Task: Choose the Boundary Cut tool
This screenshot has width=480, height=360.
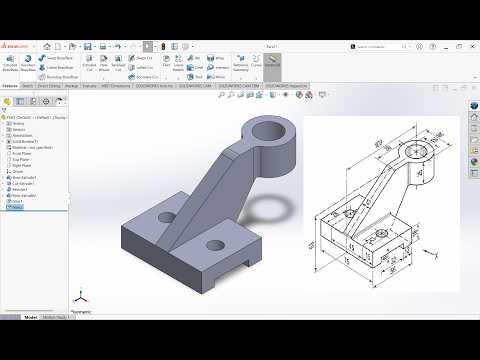Action: 143,77
